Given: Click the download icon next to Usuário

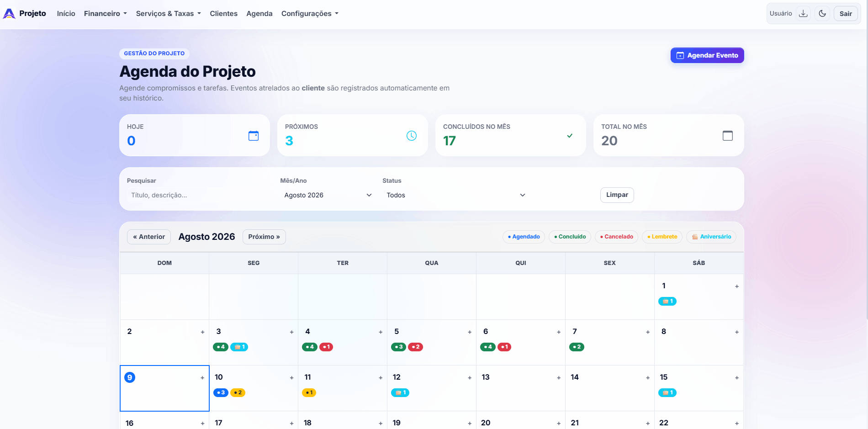Looking at the screenshot, I should 803,14.
